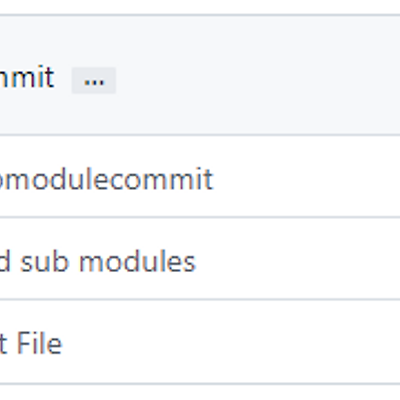Open the latest commit message ending in 'mmit'

27,78
